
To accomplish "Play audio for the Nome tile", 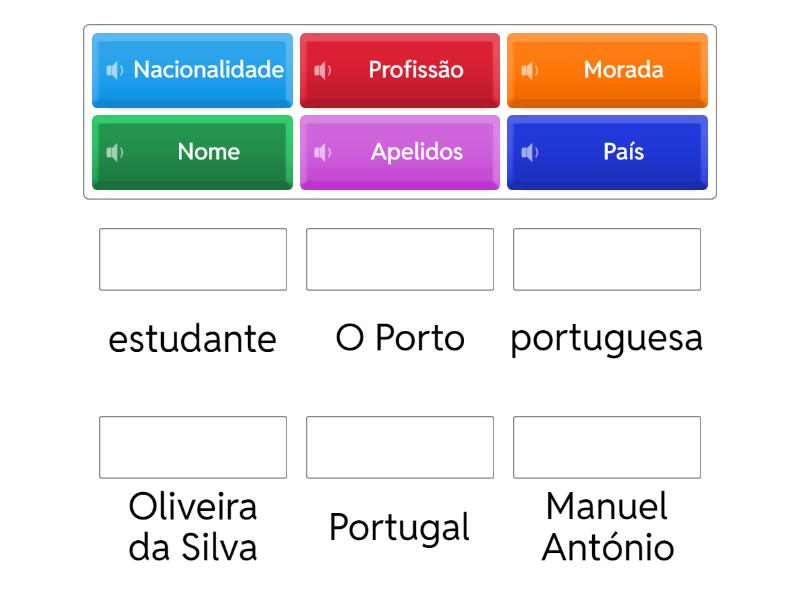I will click(x=115, y=152).
